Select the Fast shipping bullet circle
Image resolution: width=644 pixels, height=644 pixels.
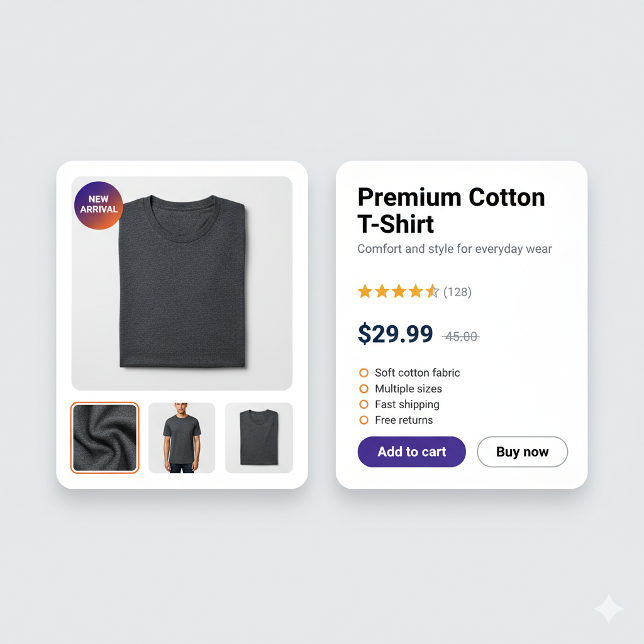tap(364, 404)
